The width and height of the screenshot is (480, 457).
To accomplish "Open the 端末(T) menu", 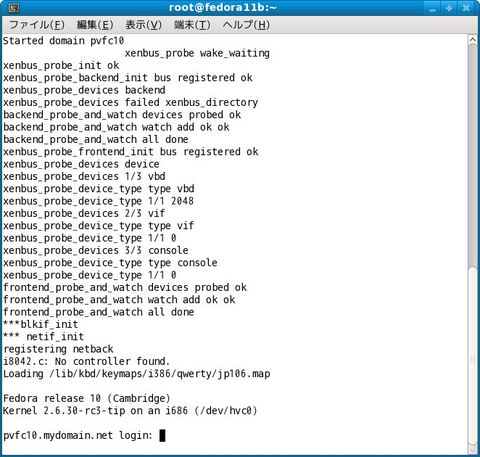I will pos(192,25).
